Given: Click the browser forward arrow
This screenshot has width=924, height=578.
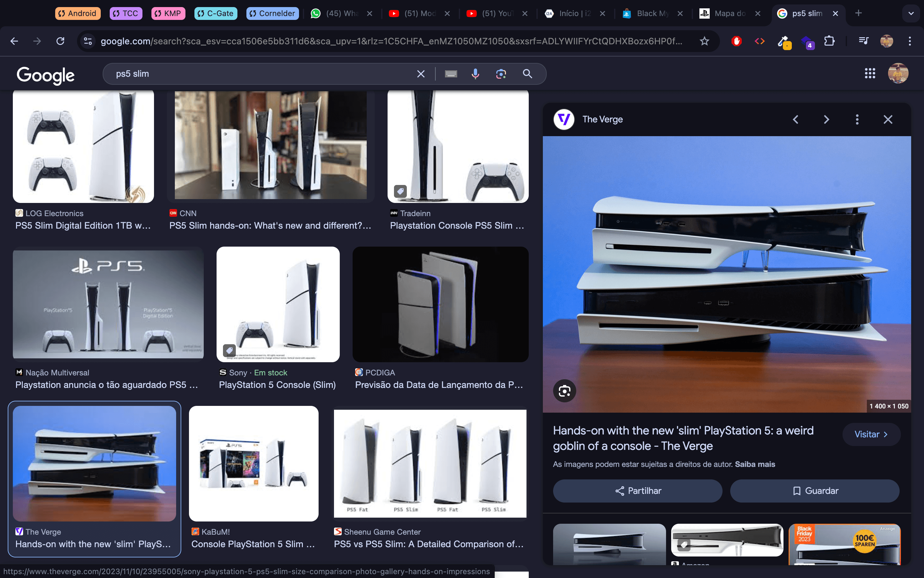Looking at the screenshot, I should (37, 41).
